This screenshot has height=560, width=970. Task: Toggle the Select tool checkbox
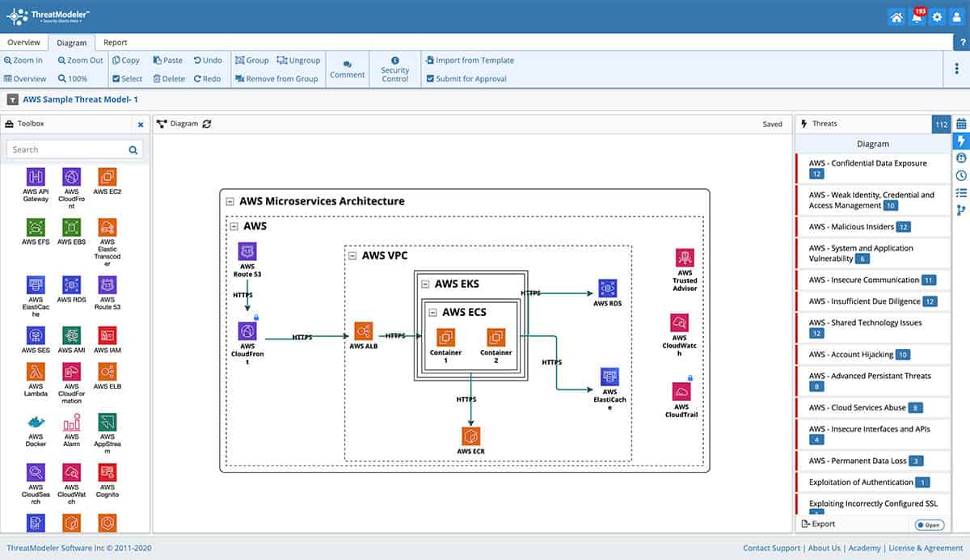128,78
